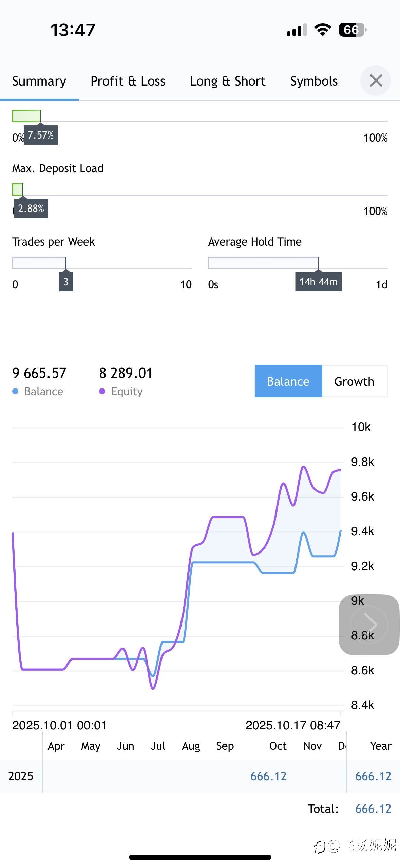
Task: Tap the 2.88% Max Deposit Load marker
Action: 31,209
